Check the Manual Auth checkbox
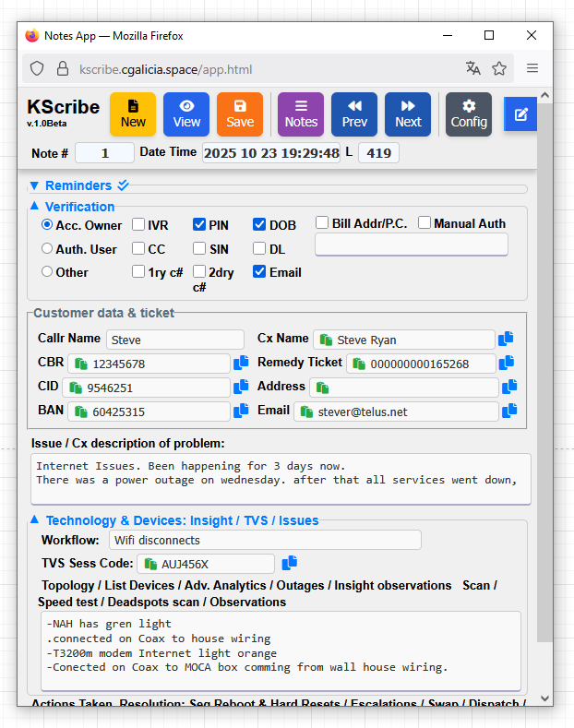Screen dimensions: 574x728 (x=424, y=222)
